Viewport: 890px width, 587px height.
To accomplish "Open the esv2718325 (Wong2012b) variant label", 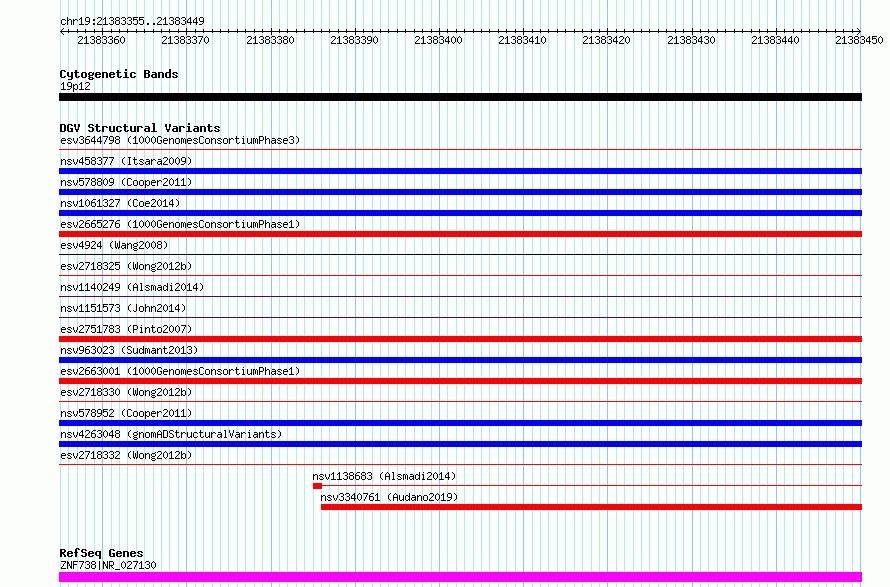I will tap(126, 266).
